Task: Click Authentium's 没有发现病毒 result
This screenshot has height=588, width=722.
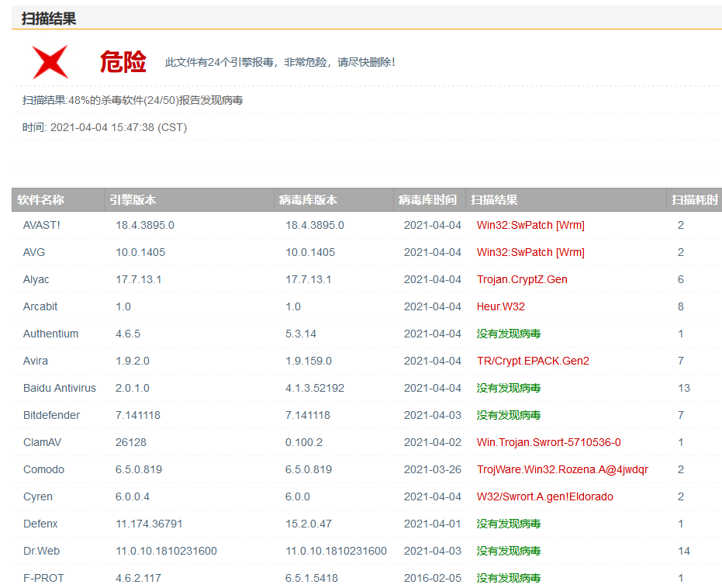Action: (509, 334)
